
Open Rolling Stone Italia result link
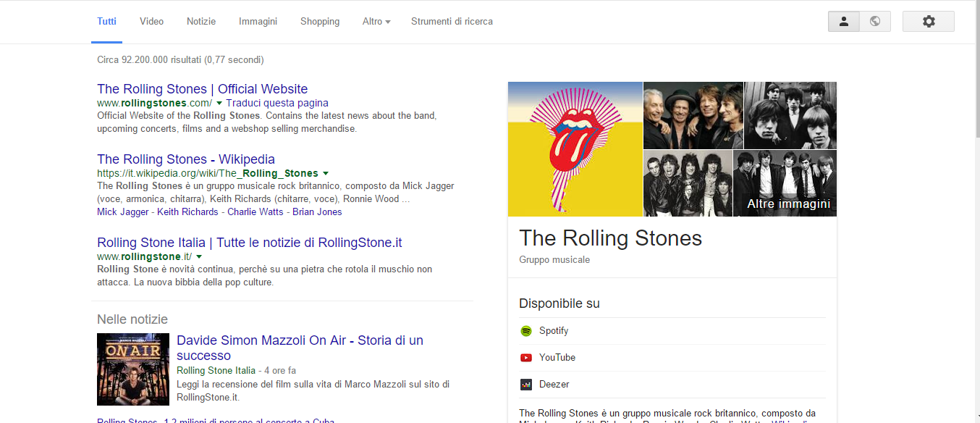(x=250, y=243)
